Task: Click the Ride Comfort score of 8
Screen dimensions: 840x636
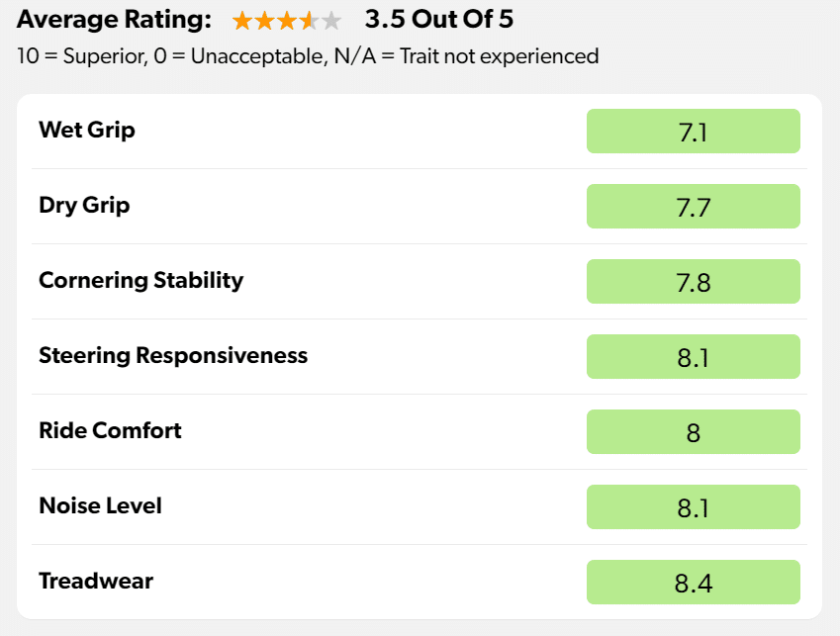Action: coord(693,432)
